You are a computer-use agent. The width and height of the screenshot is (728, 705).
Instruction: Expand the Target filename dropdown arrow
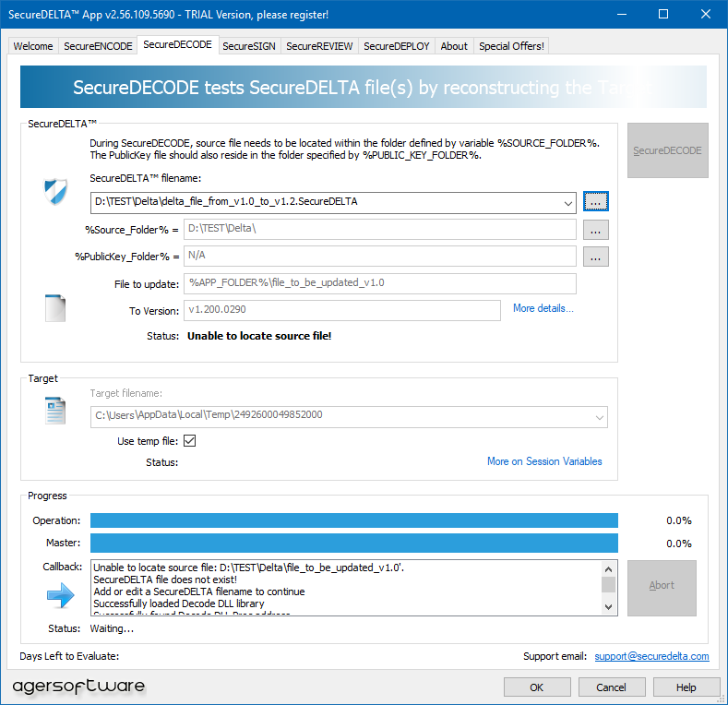point(600,417)
